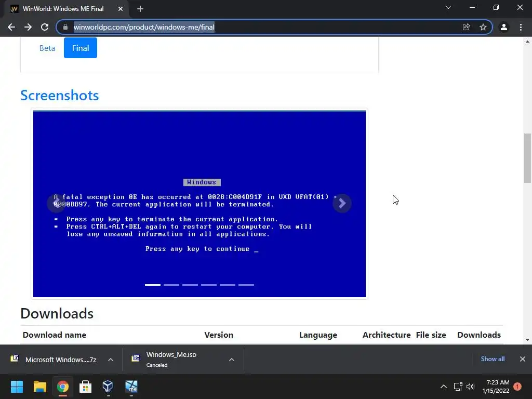Minimize the Chrome window

(x=472, y=7)
